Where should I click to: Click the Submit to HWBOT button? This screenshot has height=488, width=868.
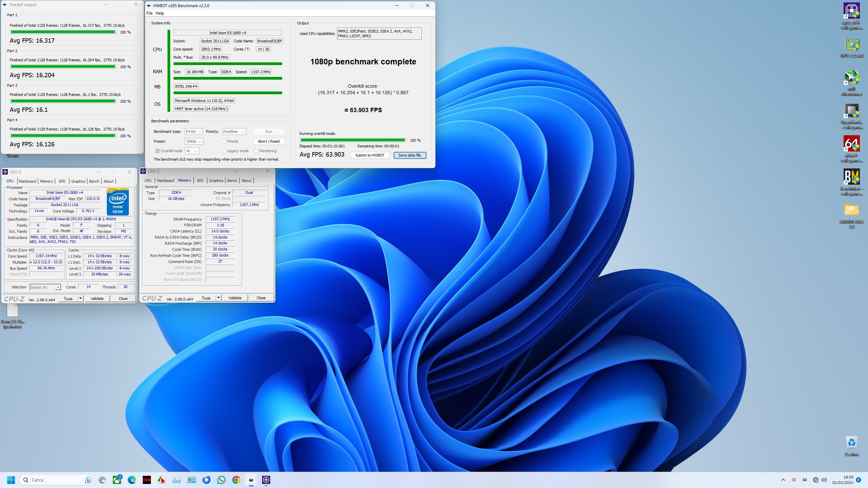tap(370, 155)
